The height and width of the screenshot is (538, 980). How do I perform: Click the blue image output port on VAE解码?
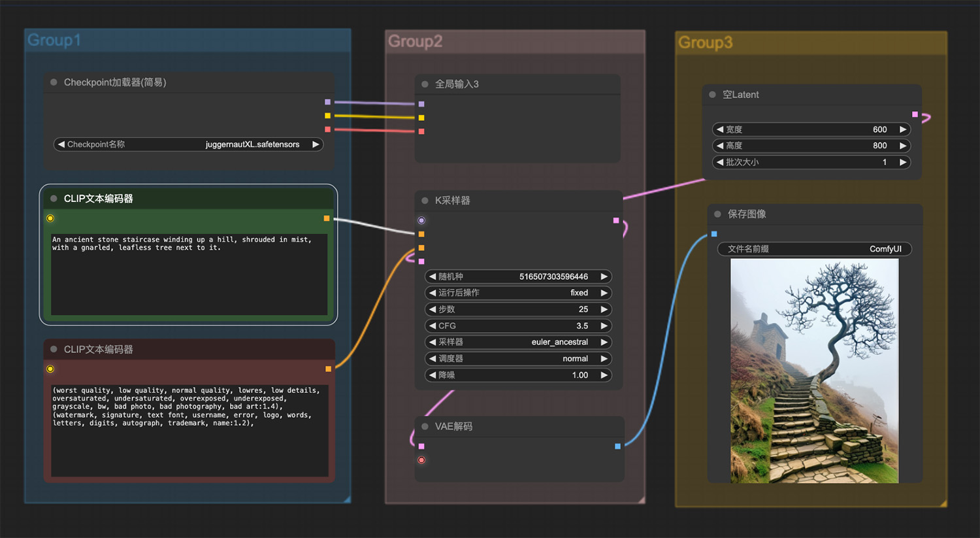617,446
